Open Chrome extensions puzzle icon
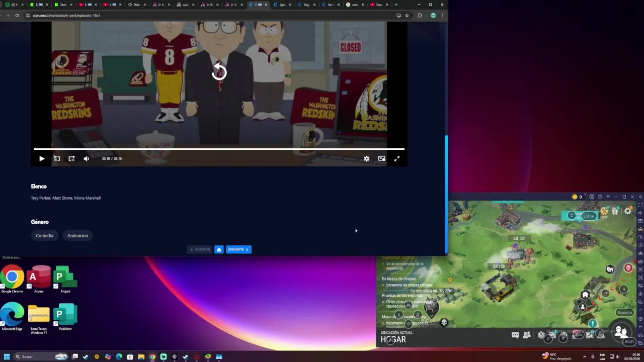 [420, 16]
